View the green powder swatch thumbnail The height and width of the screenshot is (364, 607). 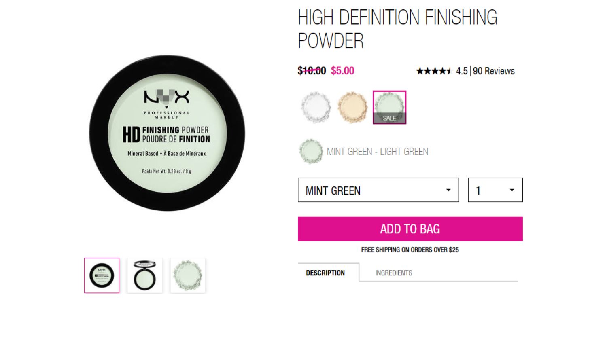188,275
